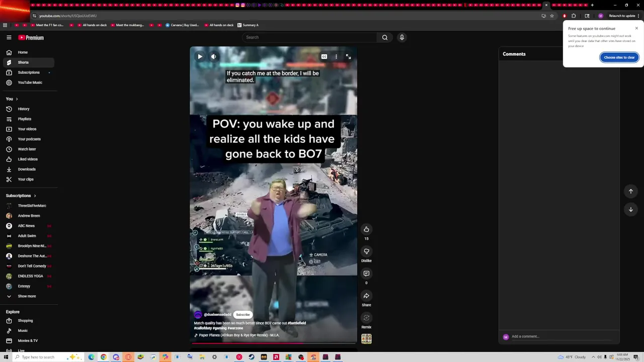Screen dimensions: 644x362
Task: Open comments via the comment icon
Action: click(x=366, y=274)
